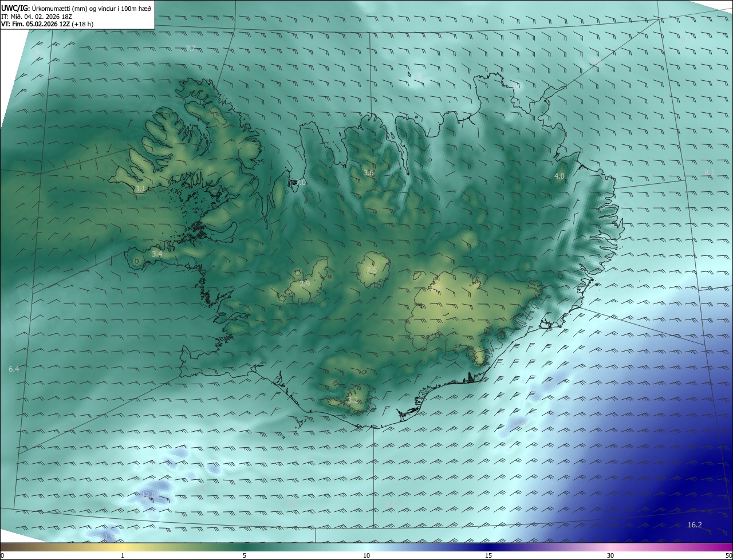Click the 3.2 value label in south Iceland
The image size is (733, 560).
353,400
